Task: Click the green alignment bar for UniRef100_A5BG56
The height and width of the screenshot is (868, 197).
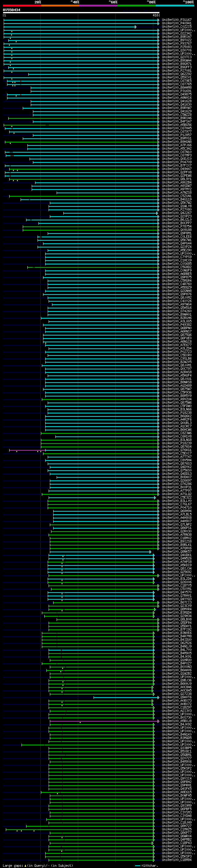Action: coord(81,125)
